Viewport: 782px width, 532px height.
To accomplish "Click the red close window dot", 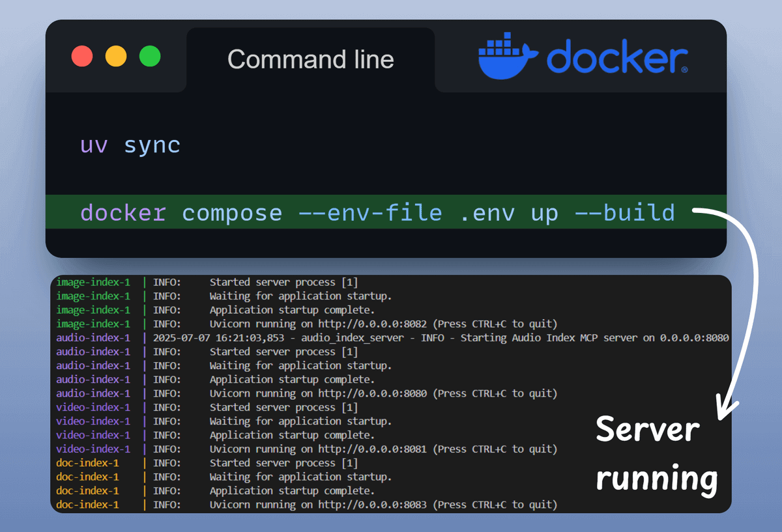I will click(x=82, y=56).
